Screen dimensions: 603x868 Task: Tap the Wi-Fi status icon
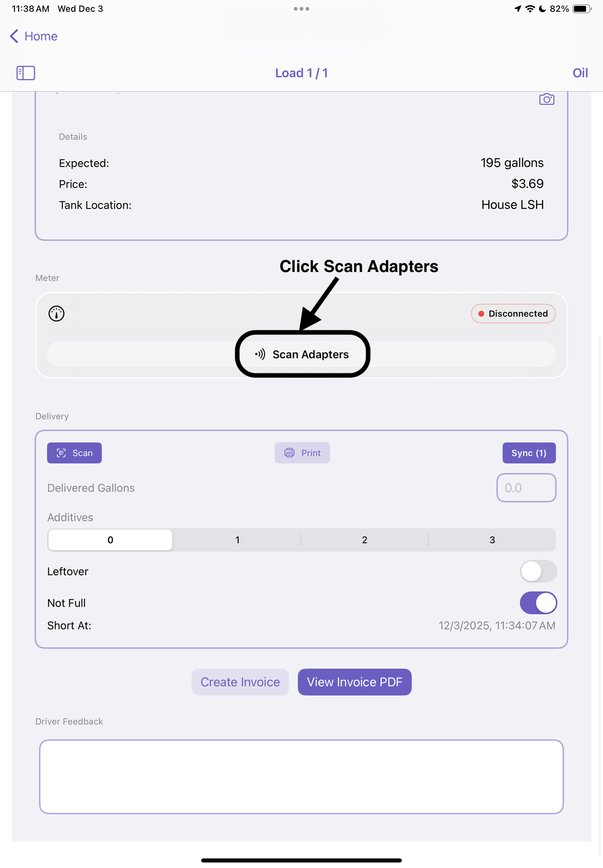click(530, 9)
